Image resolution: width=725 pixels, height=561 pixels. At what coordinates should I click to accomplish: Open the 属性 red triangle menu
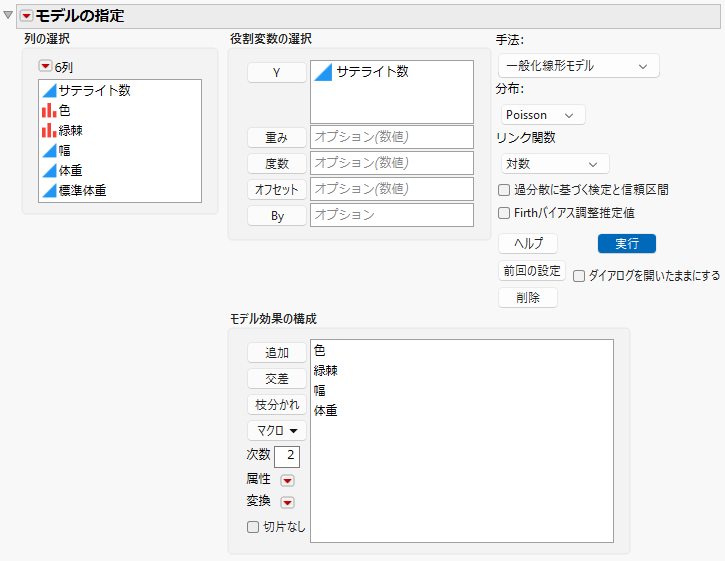(x=287, y=481)
